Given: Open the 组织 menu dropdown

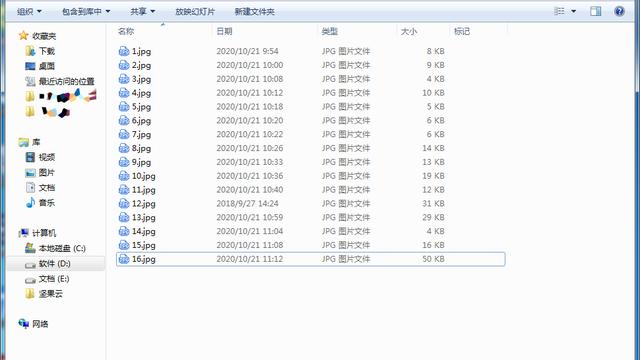Looking at the screenshot, I should pyautogui.click(x=29, y=11).
